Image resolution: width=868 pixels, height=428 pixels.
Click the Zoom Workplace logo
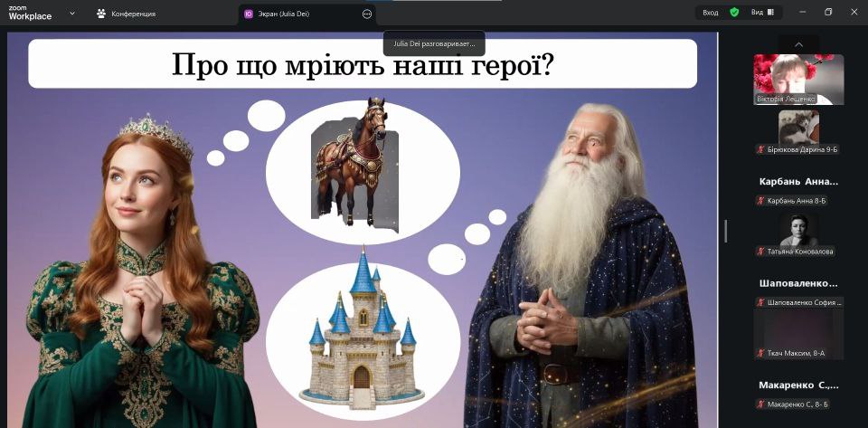point(30,13)
